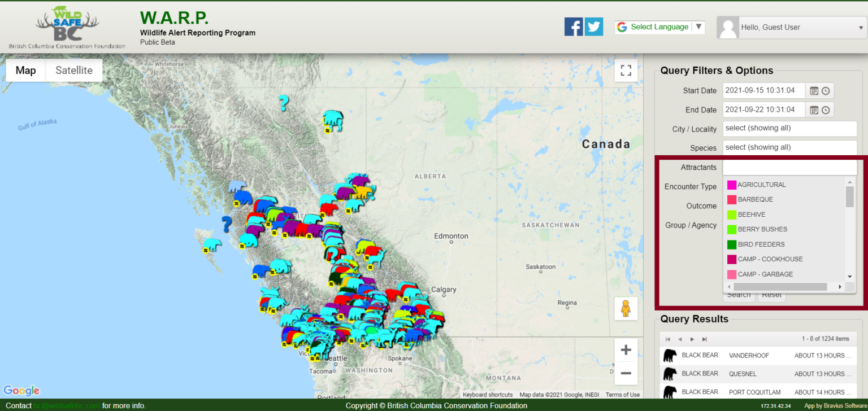Viewport: 868px width, 411px height.
Task: Open the WildSafeBC Twitter page
Action: tap(594, 26)
